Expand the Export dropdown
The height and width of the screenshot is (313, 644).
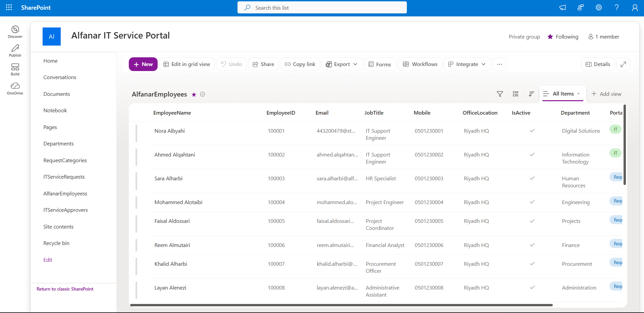tap(342, 64)
